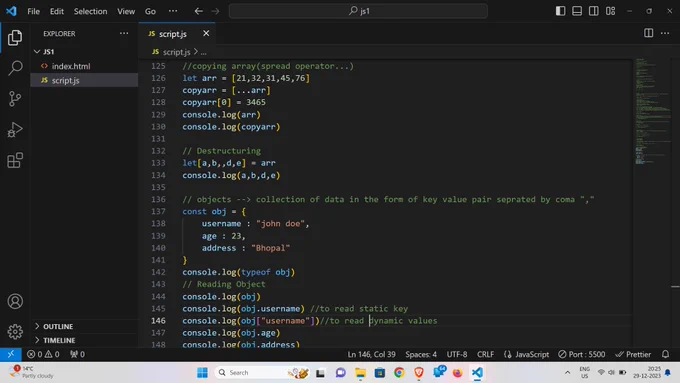The image size is (680, 383).
Task: Open the remote window indicator in status bar
Action: [11, 354]
